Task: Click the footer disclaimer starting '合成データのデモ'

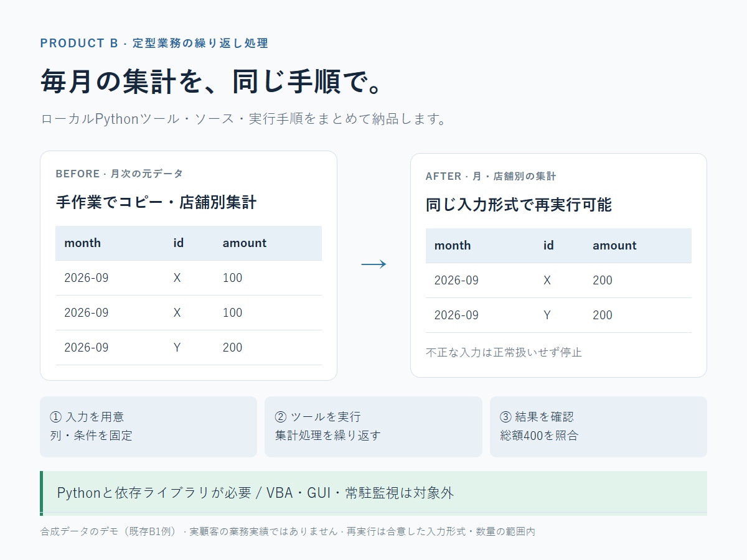Action: [x=288, y=532]
